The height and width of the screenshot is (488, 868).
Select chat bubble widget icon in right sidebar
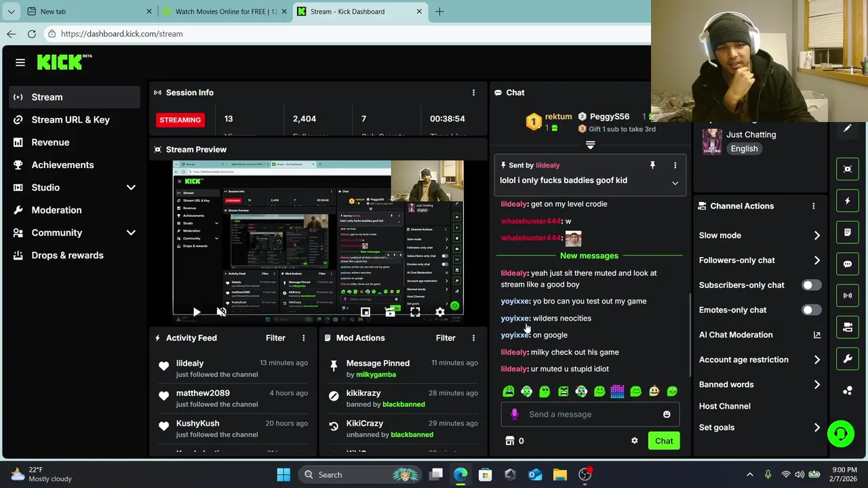(848, 264)
